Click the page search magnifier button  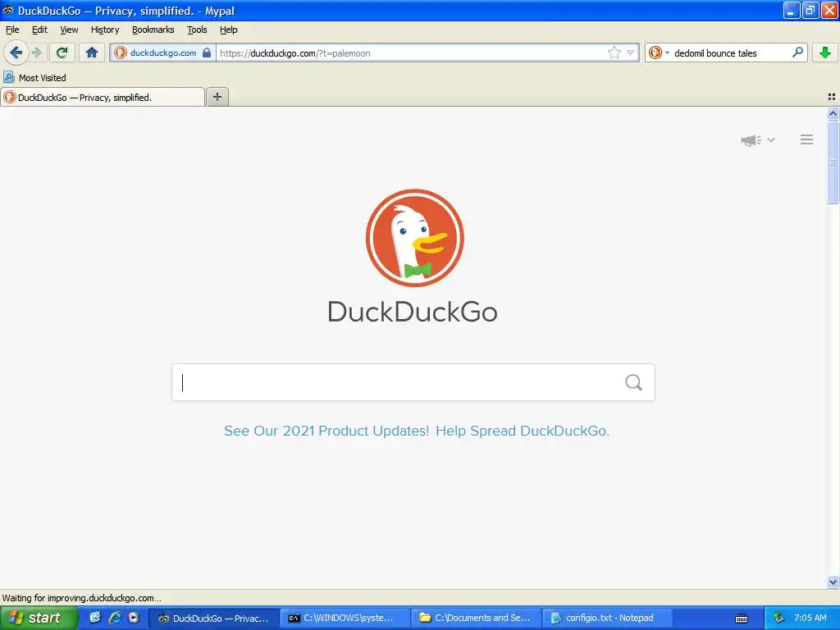click(x=634, y=382)
